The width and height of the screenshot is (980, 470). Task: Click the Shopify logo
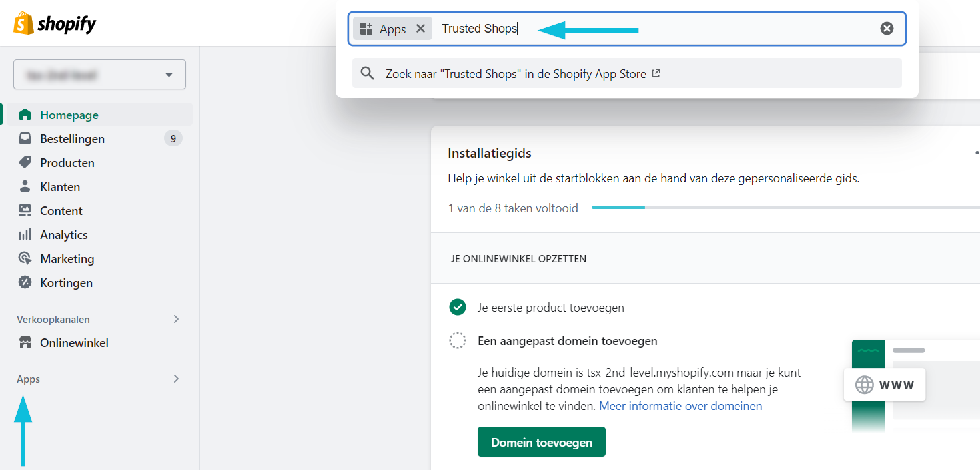point(55,23)
